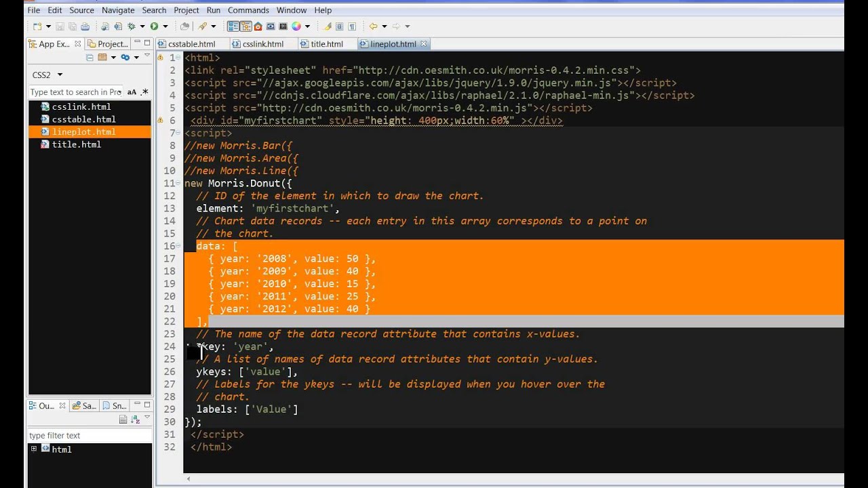Click the Print toolbar icon

click(x=85, y=26)
